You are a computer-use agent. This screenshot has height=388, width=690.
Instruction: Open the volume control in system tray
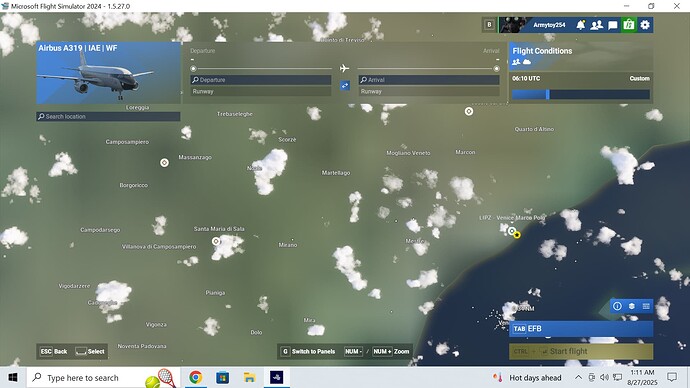[604, 377]
